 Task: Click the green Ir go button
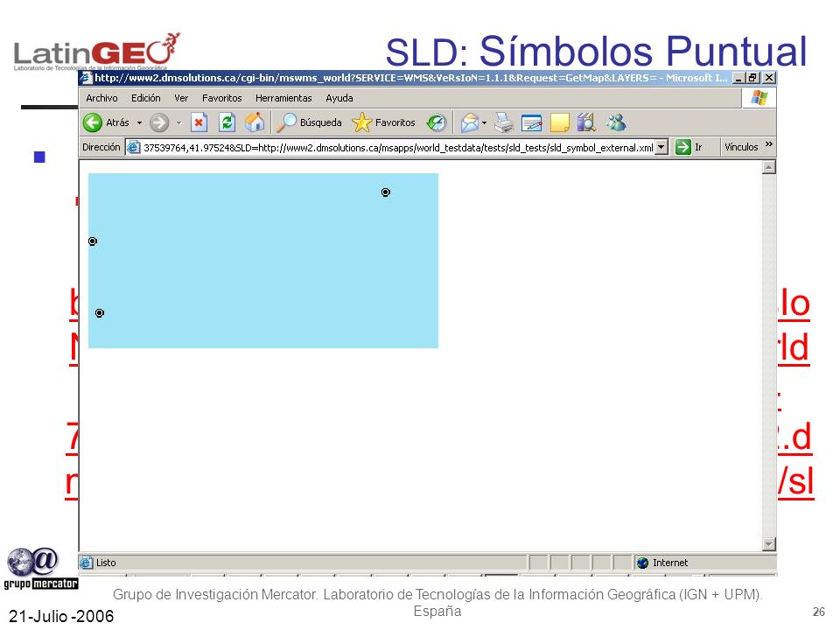[689, 147]
